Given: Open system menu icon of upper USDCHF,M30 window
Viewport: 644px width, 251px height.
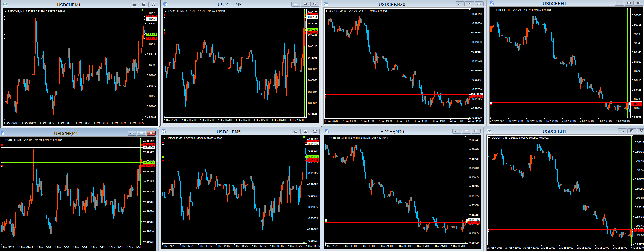Looking at the screenshot, I should [x=326, y=4].
